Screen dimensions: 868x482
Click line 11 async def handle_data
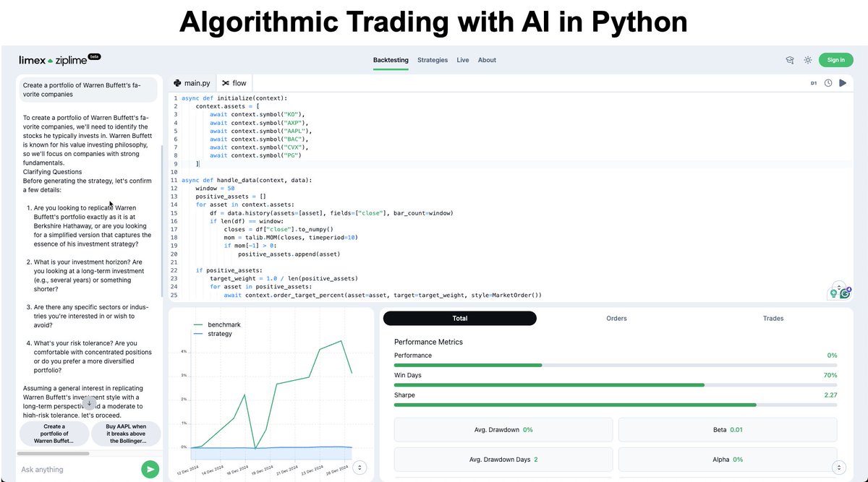[x=247, y=180]
